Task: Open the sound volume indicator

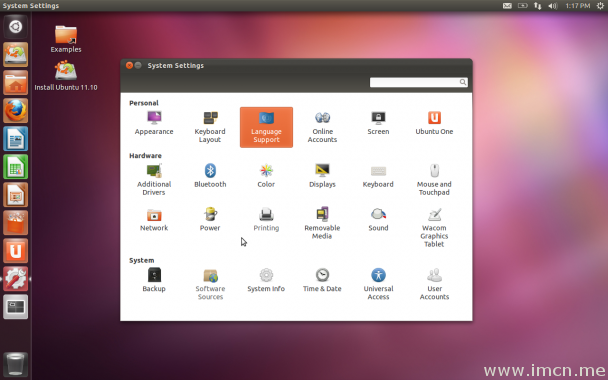Action: [x=553, y=6]
